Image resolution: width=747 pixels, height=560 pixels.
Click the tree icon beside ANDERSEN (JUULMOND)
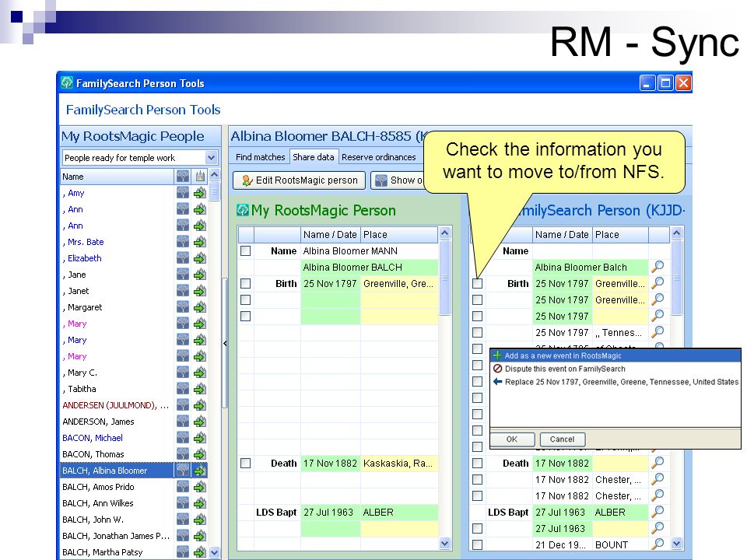[x=182, y=405]
